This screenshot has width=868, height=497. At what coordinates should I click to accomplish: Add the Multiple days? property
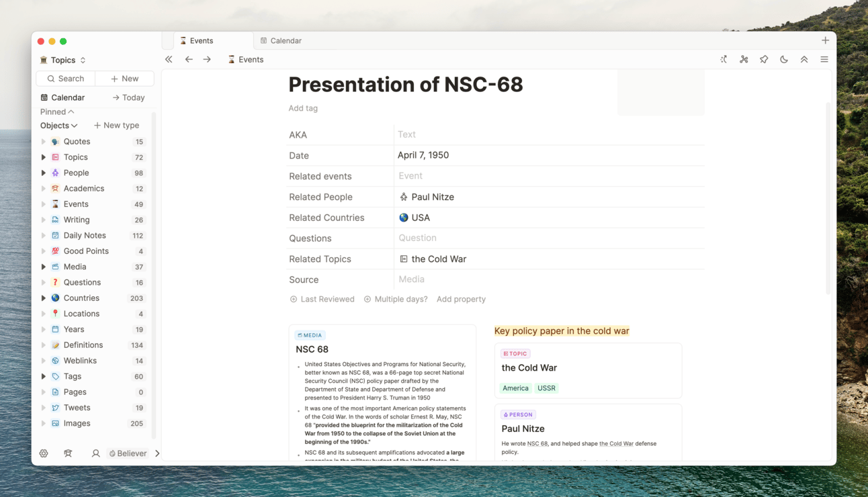(x=396, y=300)
